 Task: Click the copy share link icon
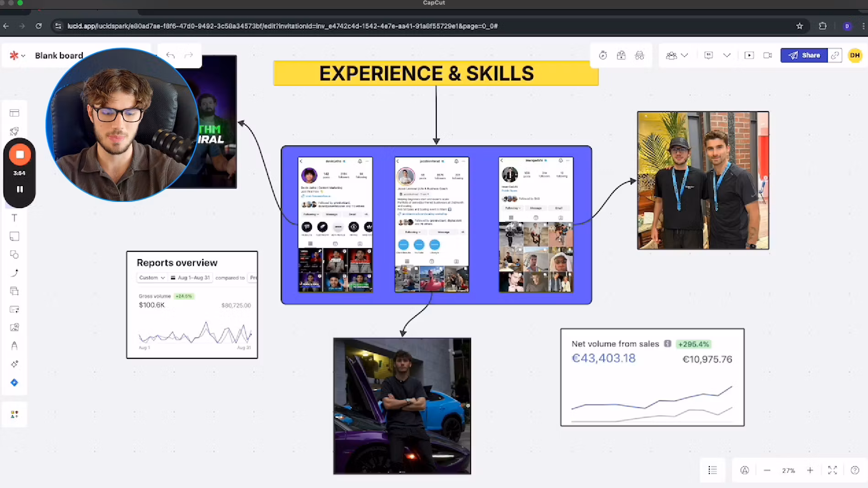click(x=835, y=55)
